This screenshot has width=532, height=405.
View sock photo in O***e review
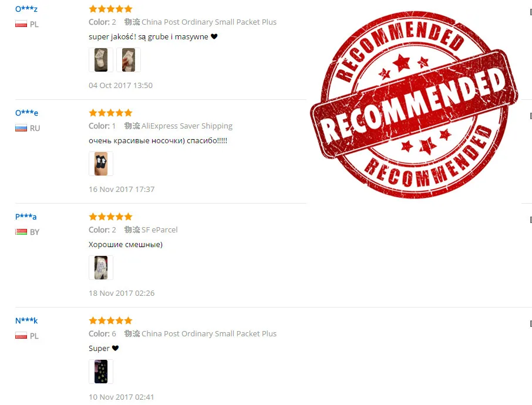[x=101, y=164]
